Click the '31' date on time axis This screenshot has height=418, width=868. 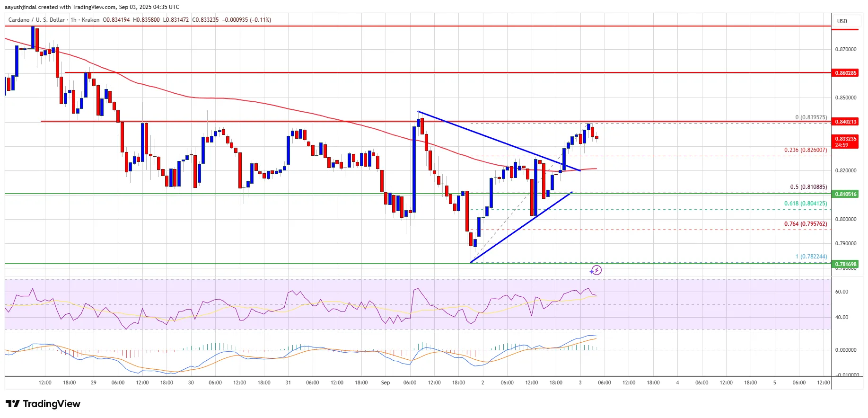point(288,382)
